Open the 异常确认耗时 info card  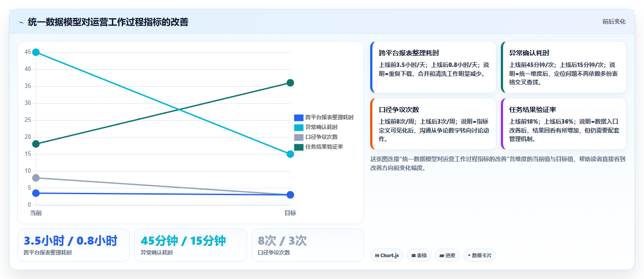(563, 67)
